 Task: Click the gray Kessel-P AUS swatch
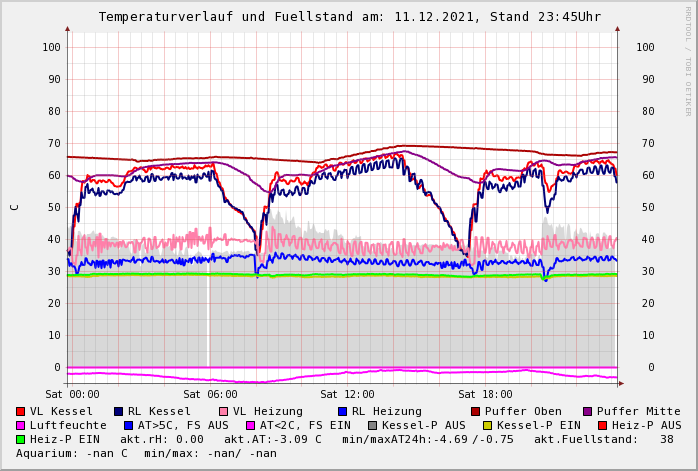pyautogui.click(x=372, y=425)
